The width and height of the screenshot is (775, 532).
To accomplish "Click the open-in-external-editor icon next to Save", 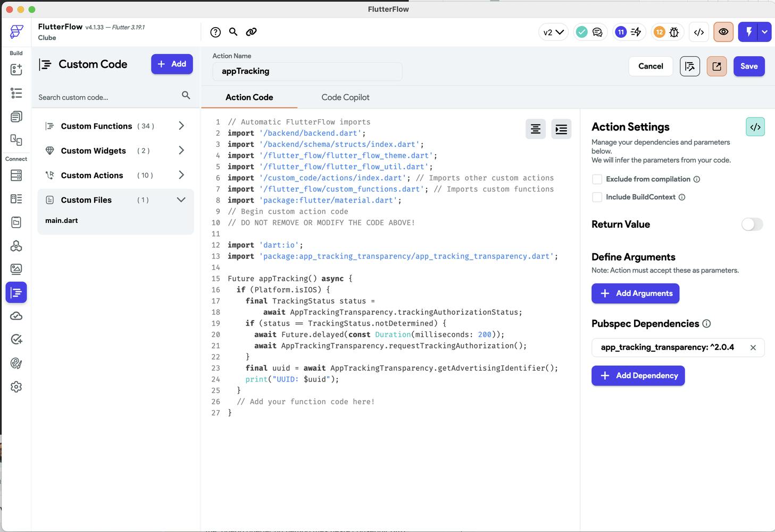I will pyautogui.click(x=716, y=66).
